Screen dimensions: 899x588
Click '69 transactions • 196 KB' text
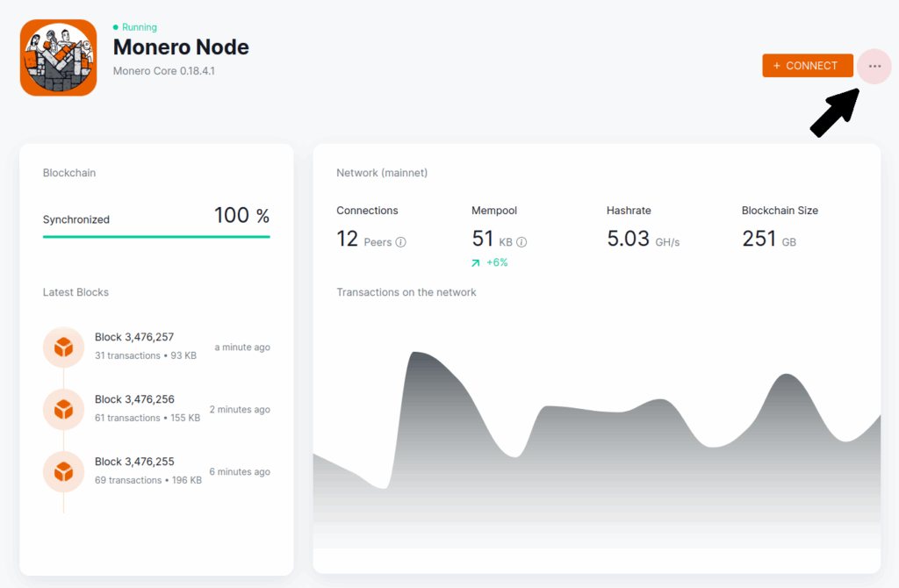pos(147,480)
